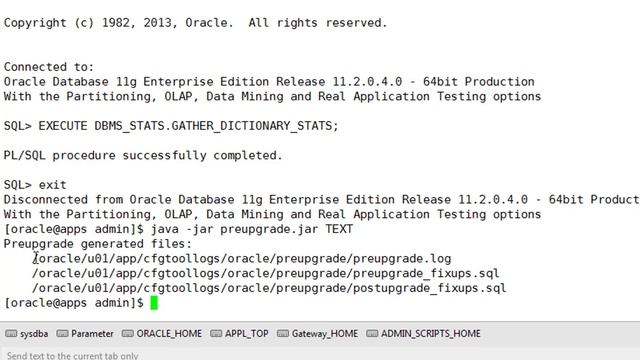
Task: Focus the 'Send text to the current tab only' field
Action: [320, 355]
